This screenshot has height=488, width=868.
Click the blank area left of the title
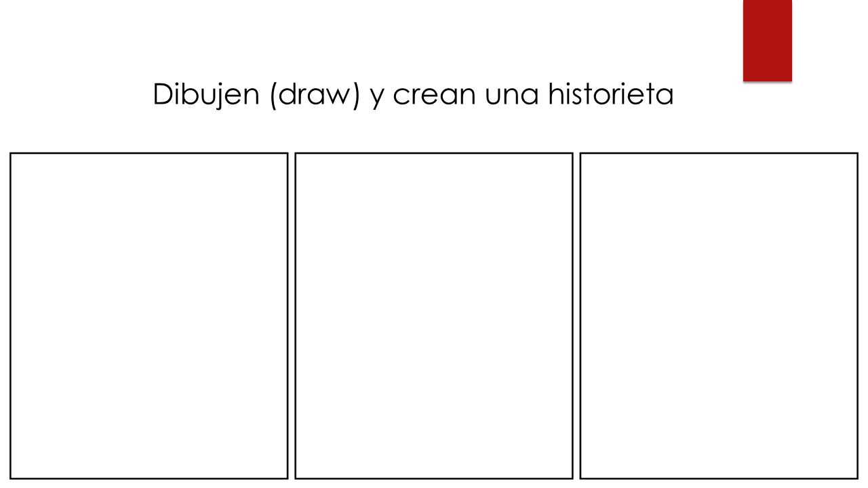pos(76,96)
